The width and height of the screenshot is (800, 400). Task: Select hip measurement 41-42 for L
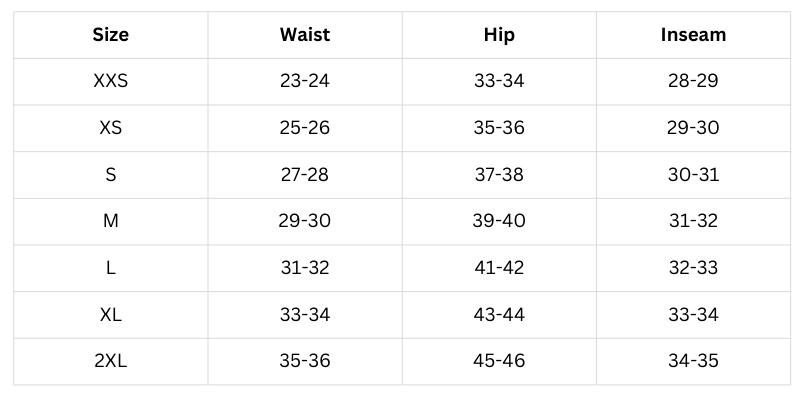coord(499,267)
